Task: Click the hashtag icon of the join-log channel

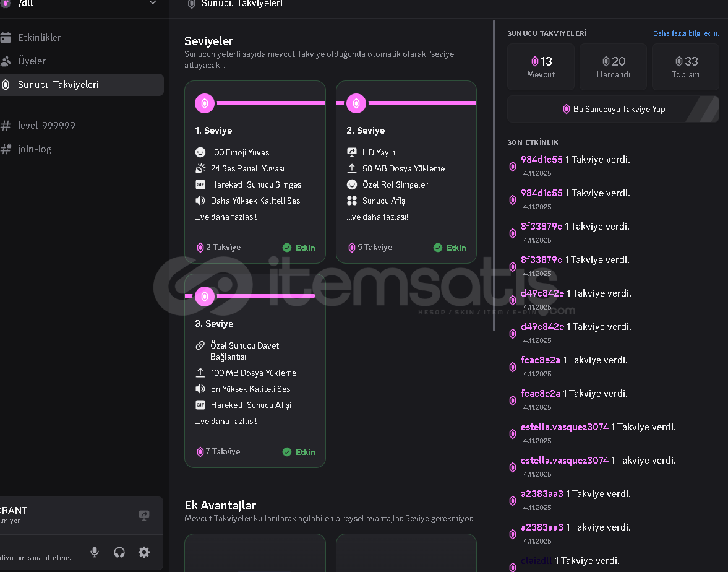Action: click(x=6, y=149)
